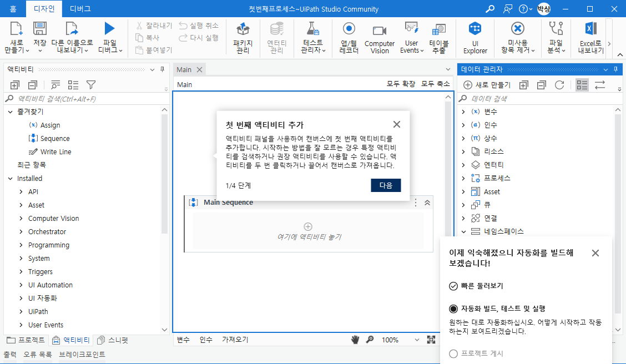Click 모두 축소 link
The width and height of the screenshot is (626, 364).
436,84
